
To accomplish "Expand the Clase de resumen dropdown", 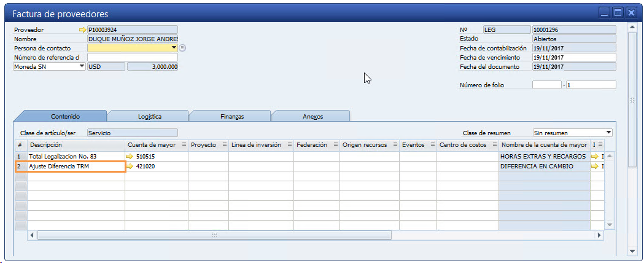I will coord(608,133).
